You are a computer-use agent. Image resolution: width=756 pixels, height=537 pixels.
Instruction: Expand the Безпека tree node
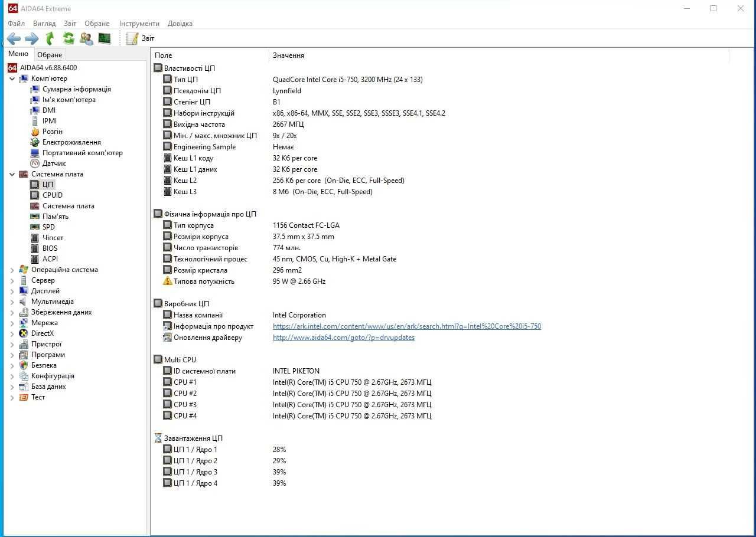click(x=12, y=365)
